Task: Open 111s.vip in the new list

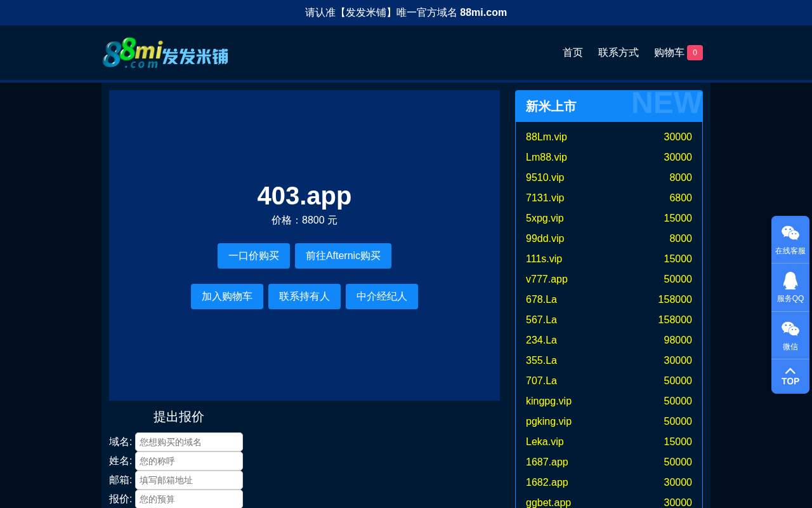Action: pos(544,259)
